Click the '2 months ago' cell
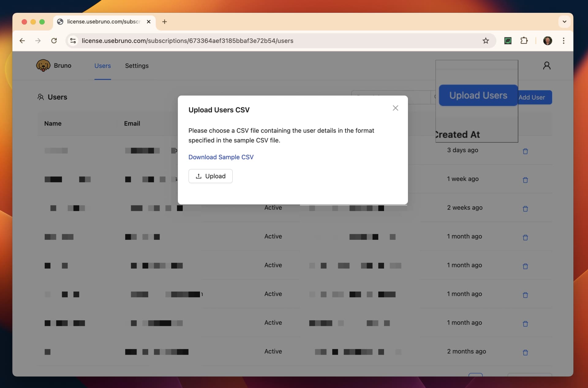588x388 pixels. coord(466,351)
